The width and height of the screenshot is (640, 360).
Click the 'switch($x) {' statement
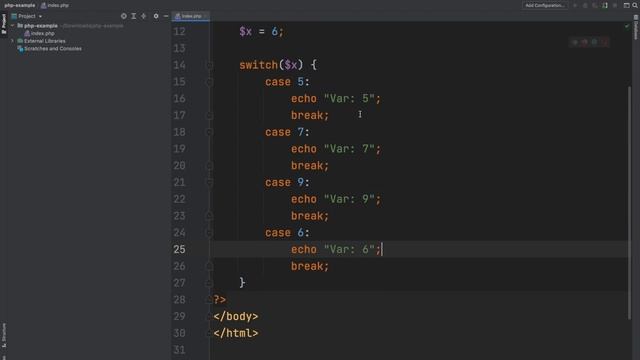click(278, 65)
